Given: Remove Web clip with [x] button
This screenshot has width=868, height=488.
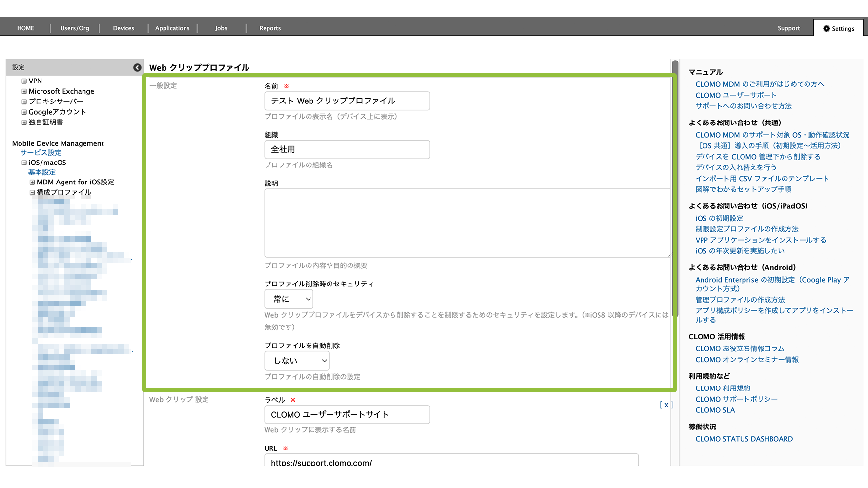Looking at the screenshot, I should tap(665, 405).
